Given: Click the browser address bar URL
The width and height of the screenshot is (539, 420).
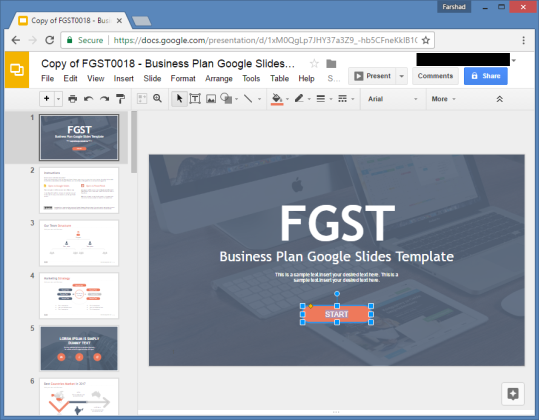Looking at the screenshot, I should tap(265, 40).
